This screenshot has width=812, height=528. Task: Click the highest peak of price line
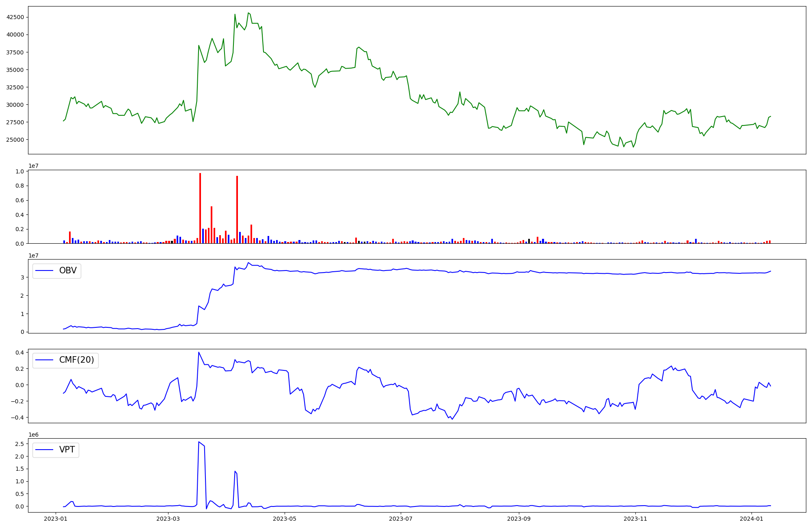pyautogui.click(x=248, y=13)
